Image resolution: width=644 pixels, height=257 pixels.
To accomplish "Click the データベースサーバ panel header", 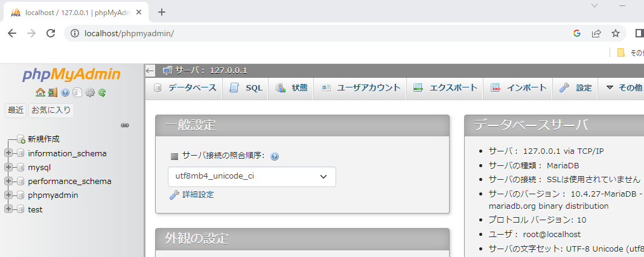I will [x=554, y=125].
